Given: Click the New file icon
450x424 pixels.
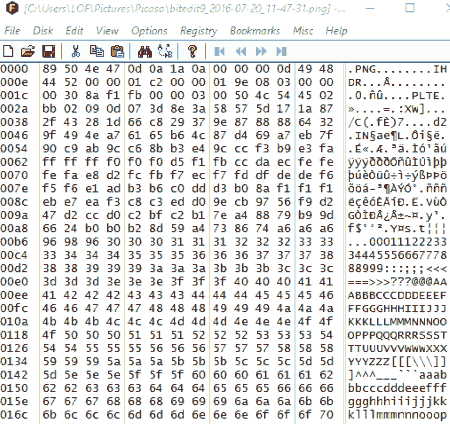Looking at the screenshot, I should click(8, 51).
